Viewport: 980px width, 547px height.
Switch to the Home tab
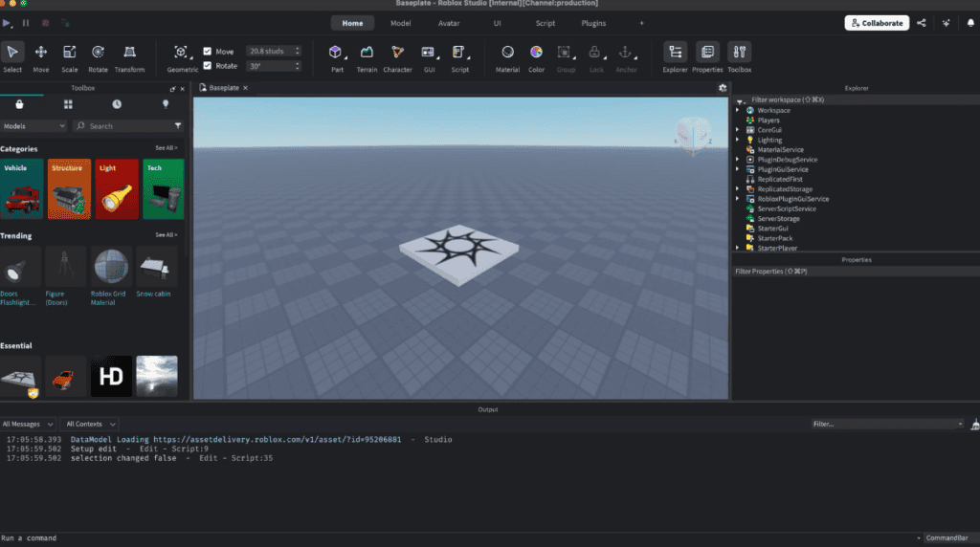(x=352, y=23)
